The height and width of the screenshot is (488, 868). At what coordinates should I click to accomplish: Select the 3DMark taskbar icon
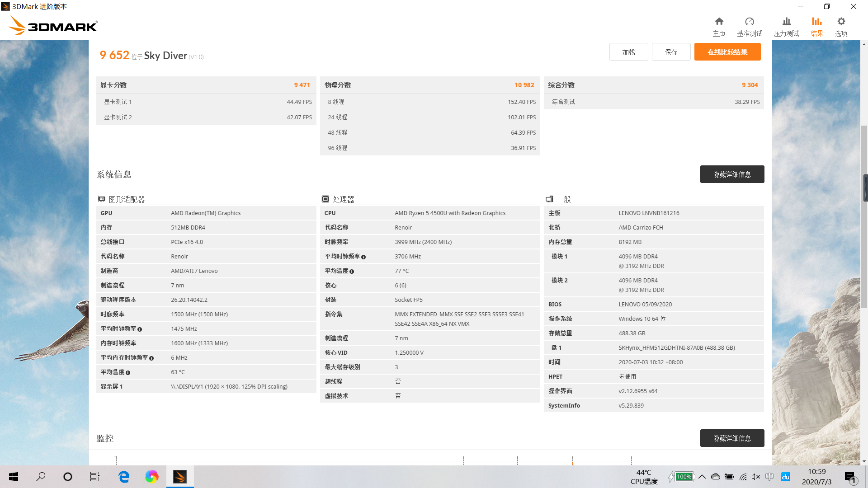pos(180,477)
